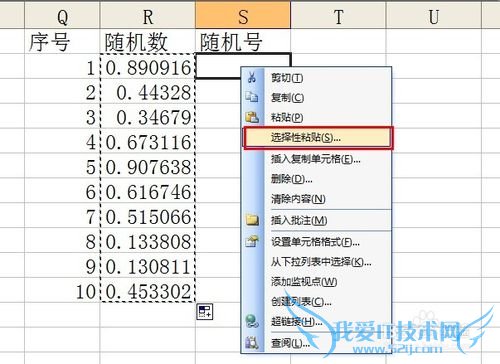This screenshot has height=364, width=500.
Task: Select column T header
Action: [338, 16]
